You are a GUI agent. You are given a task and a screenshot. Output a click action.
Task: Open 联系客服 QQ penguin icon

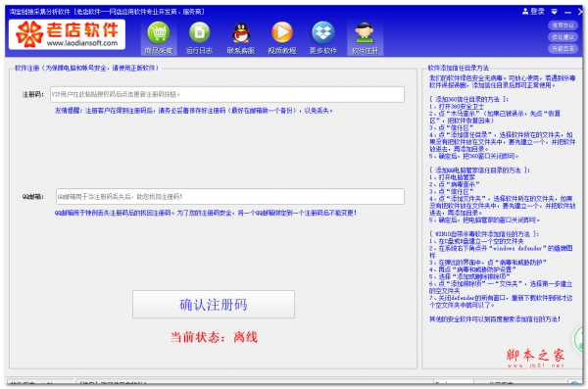point(241,37)
